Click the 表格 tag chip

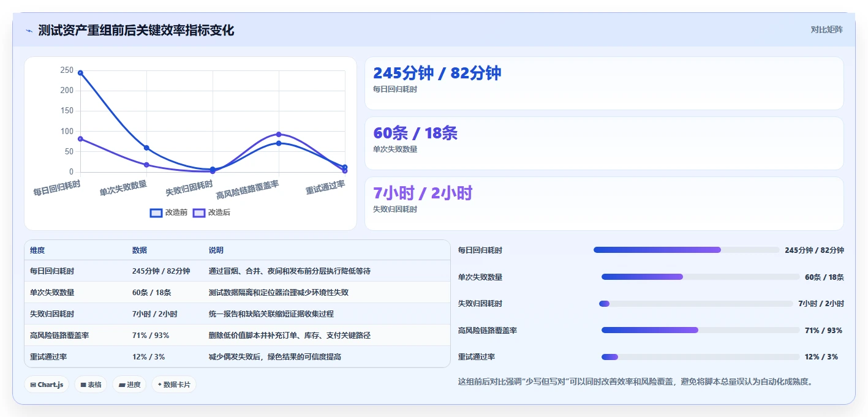(x=91, y=385)
